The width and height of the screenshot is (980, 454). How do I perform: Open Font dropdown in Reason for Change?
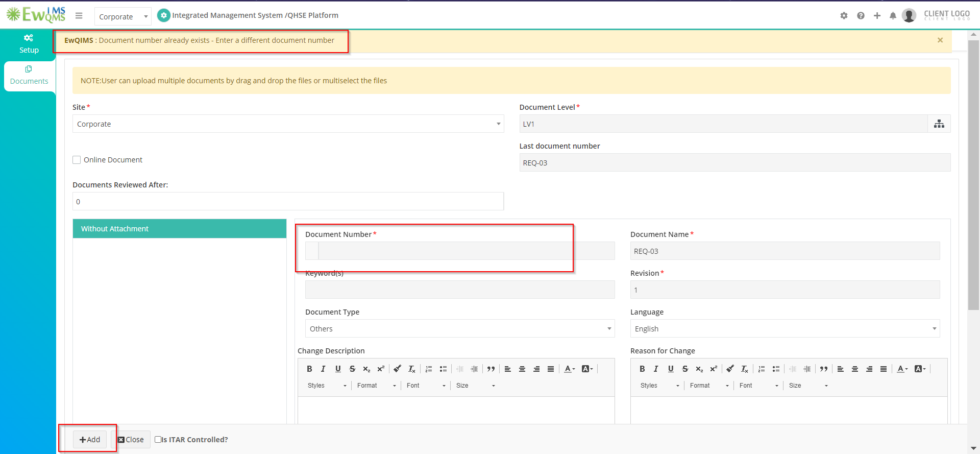click(x=758, y=386)
